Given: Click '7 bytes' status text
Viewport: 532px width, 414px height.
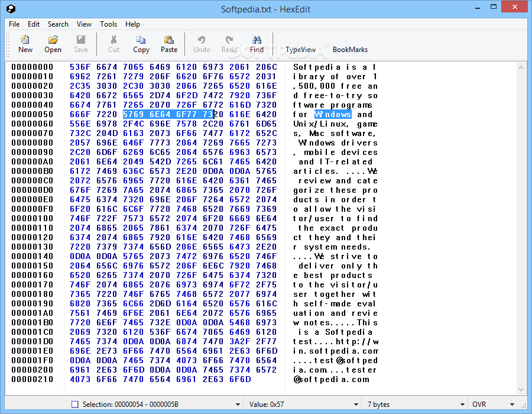Looking at the screenshot, I should [378, 405].
